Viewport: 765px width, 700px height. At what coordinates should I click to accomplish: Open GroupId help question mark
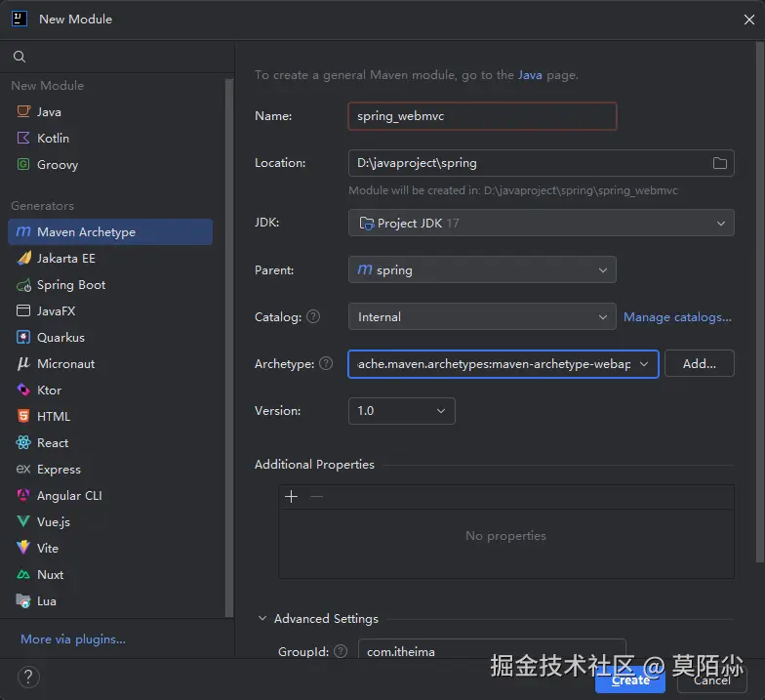[341, 651]
